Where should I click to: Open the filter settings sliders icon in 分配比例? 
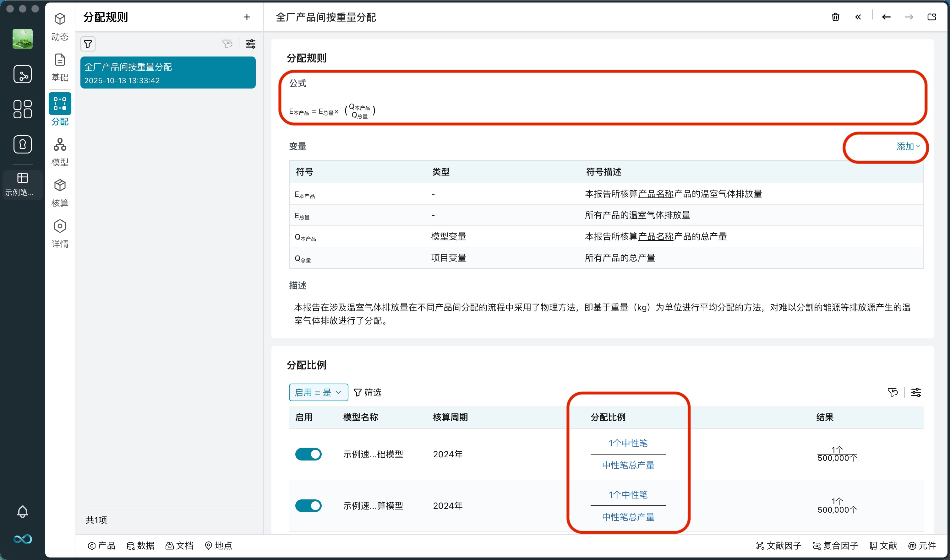coord(916,392)
